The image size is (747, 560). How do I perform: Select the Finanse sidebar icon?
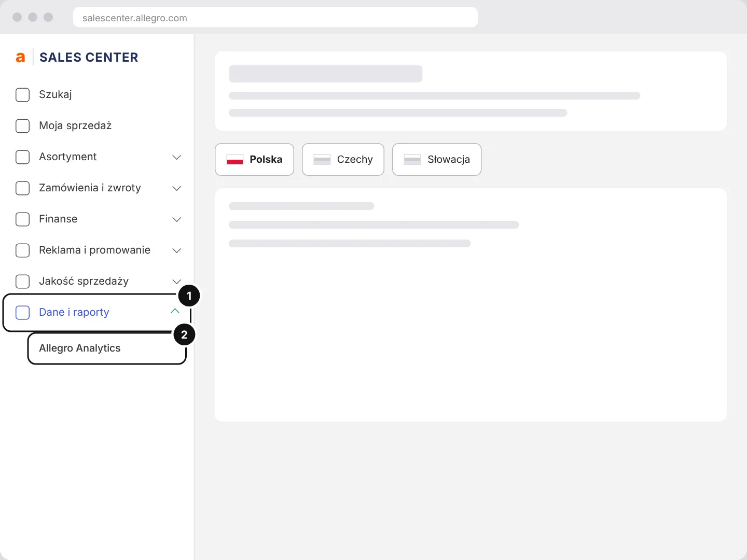pyautogui.click(x=23, y=219)
